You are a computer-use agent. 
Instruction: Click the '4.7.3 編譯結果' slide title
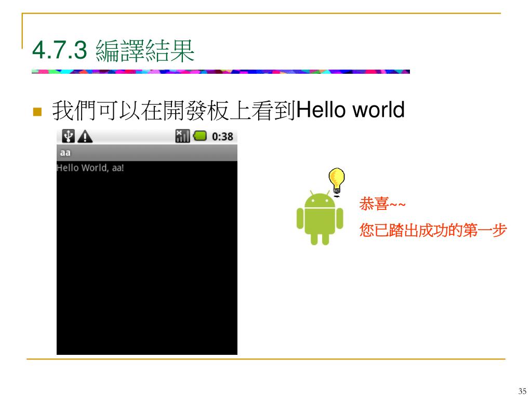113,50
